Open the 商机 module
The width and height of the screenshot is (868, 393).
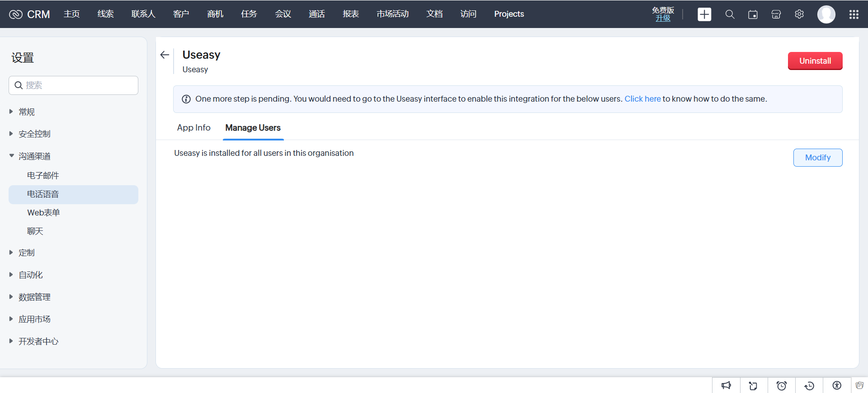pos(215,14)
